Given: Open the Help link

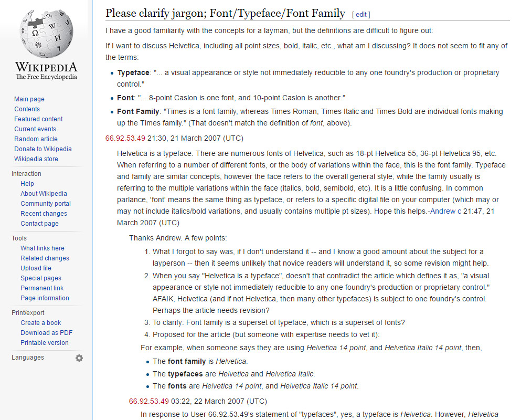Looking at the screenshot, I should pyautogui.click(x=27, y=184).
